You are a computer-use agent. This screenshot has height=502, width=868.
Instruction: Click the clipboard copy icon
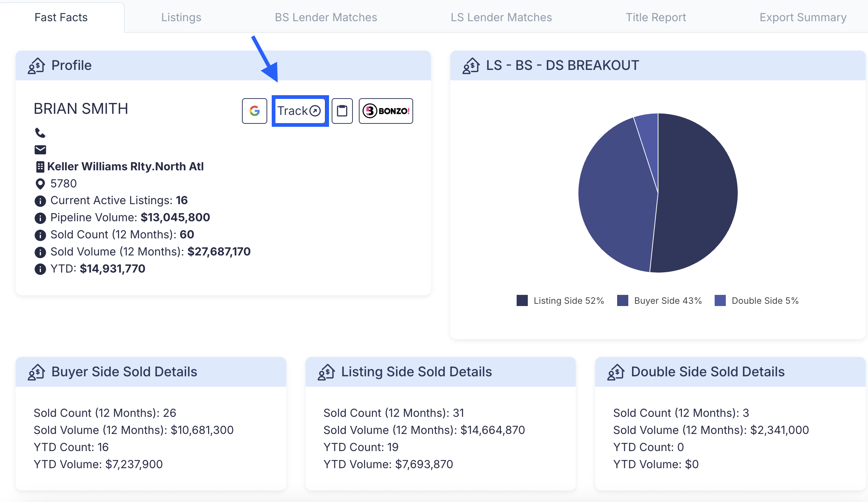pyautogui.click(x=342, y=111)
